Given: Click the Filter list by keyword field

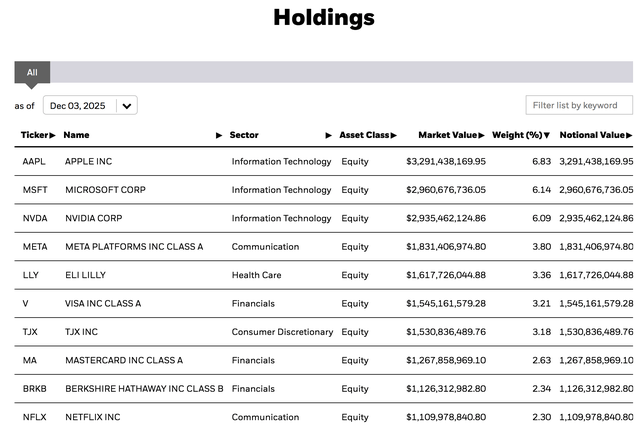Looking at the screenshot, I should (x=579, y=105).
